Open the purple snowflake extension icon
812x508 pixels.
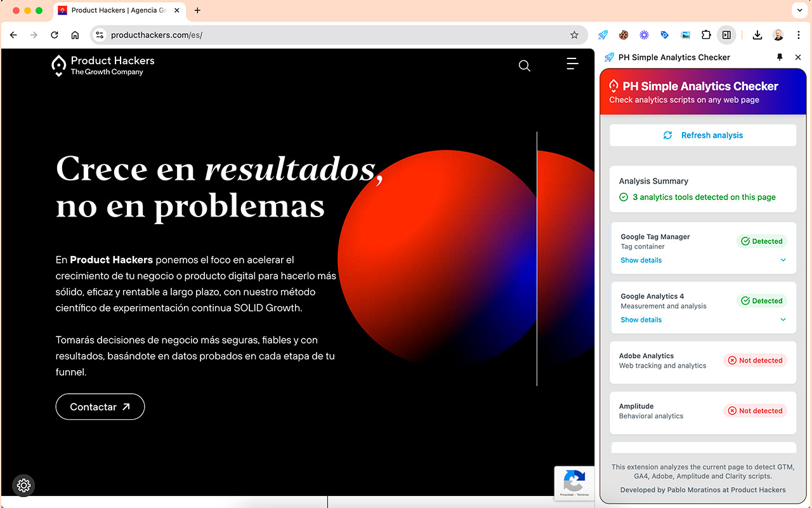click(x=643, y=35)
